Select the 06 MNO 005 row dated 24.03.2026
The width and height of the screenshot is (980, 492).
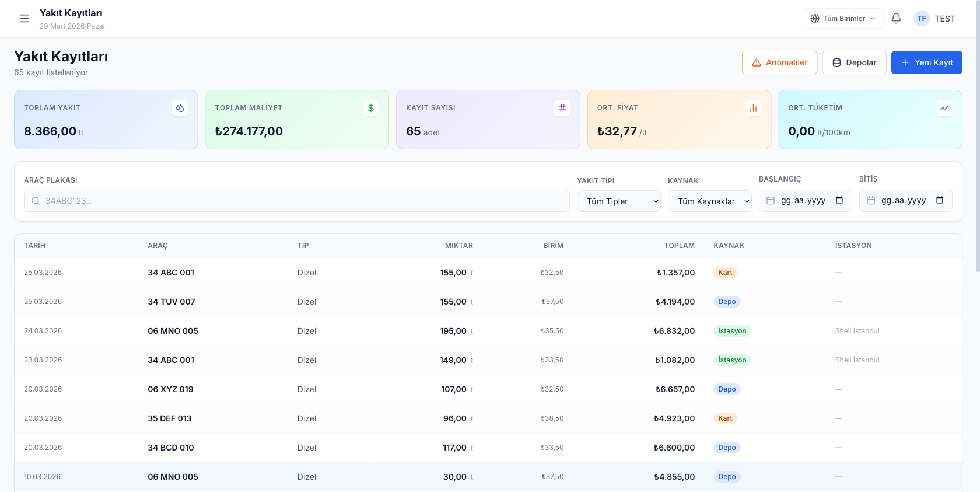click(x=173, y=331)
